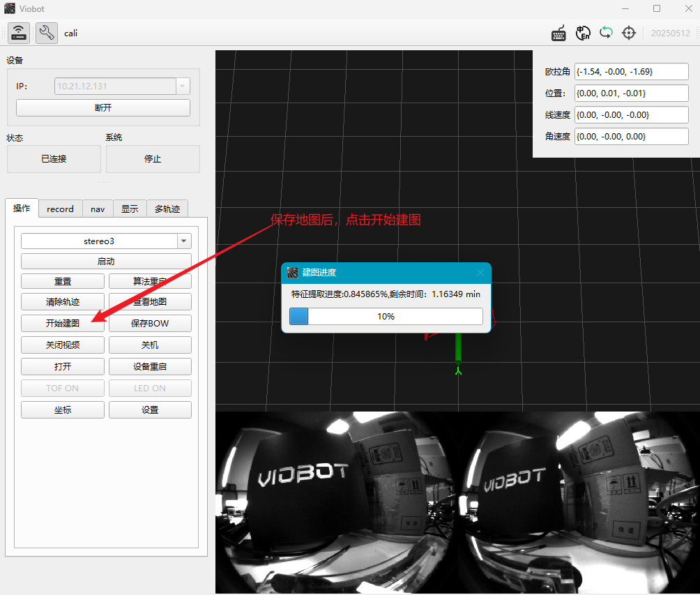Open the wrench tools icon
Screen dimensions: 700x595
47,33
